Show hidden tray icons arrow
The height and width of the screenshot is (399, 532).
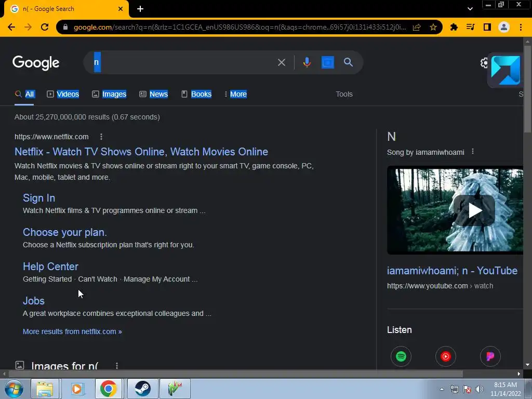[442, 389]
